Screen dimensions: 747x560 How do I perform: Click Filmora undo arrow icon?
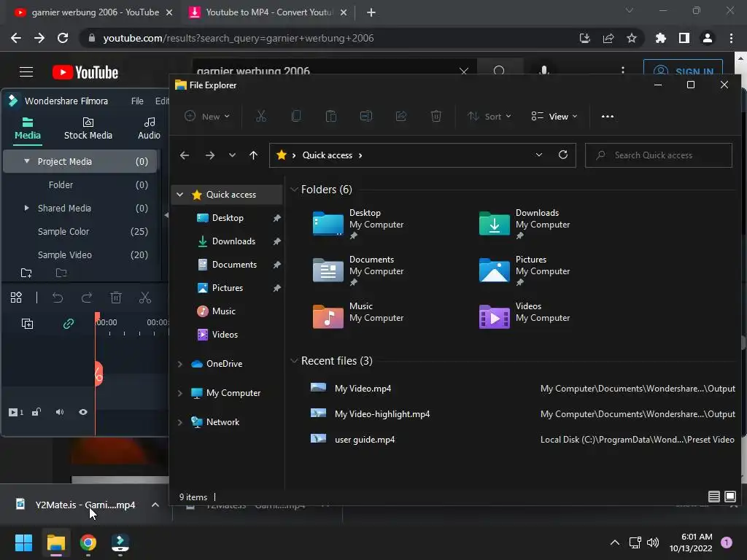57,298
